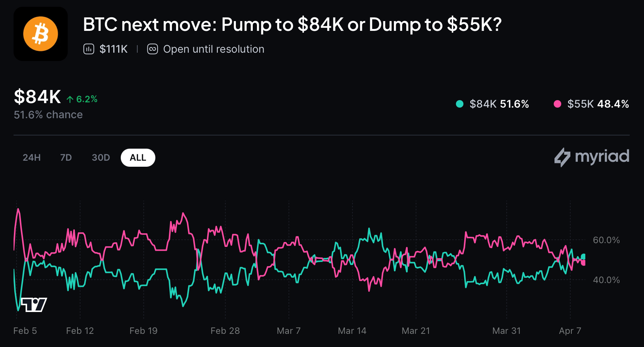
Task: Click the Apr 7 date marker
Action: [570, 330]
